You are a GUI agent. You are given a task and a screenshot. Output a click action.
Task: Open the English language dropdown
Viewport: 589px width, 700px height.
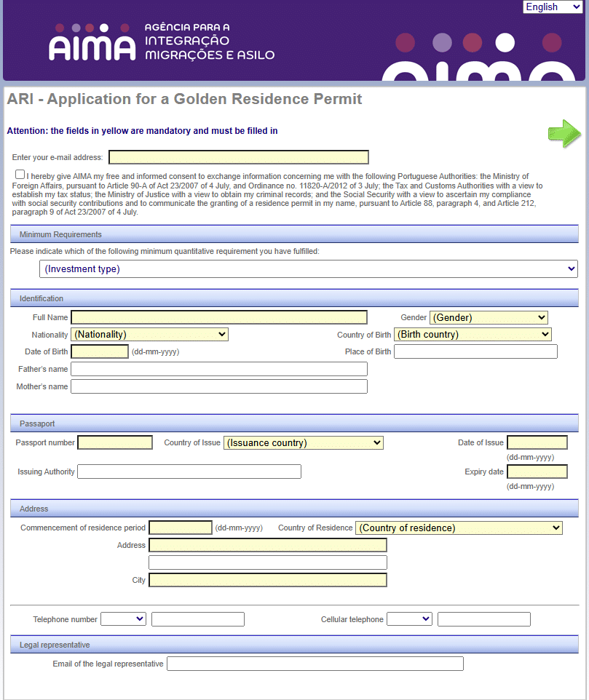(x=553, y=7)
